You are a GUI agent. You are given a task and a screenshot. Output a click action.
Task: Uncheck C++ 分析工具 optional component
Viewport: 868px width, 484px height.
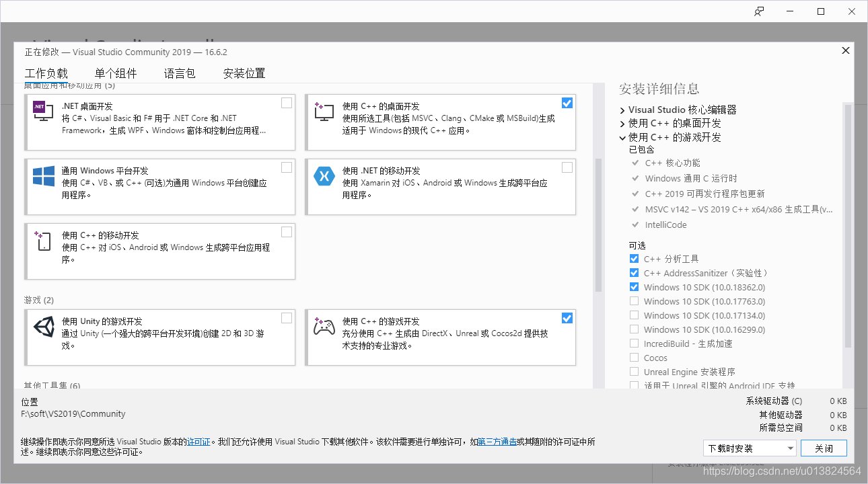point(634,259)
